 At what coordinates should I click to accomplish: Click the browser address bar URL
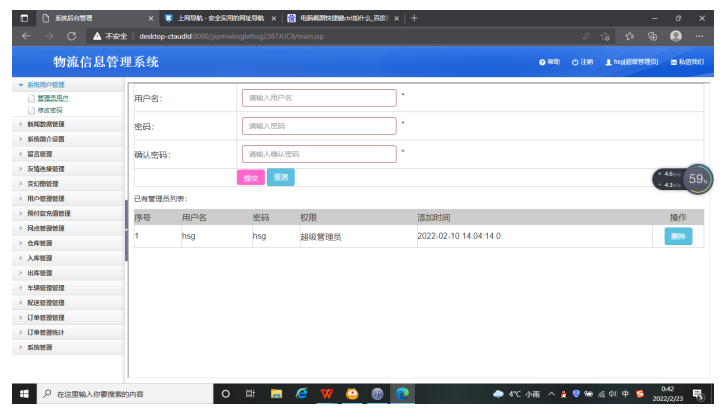point(231,36)
